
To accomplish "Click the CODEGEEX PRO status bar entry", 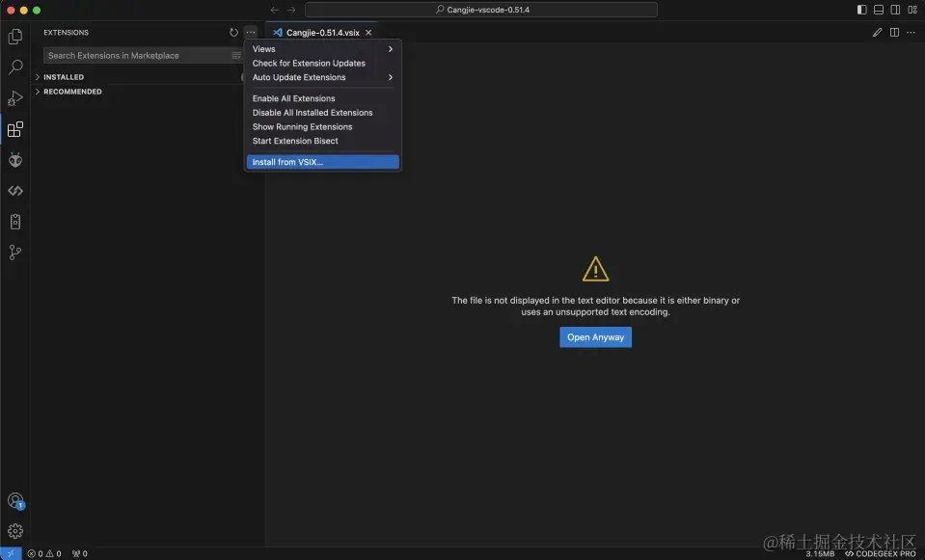I will pyautogui.click(x=881, y=553).
